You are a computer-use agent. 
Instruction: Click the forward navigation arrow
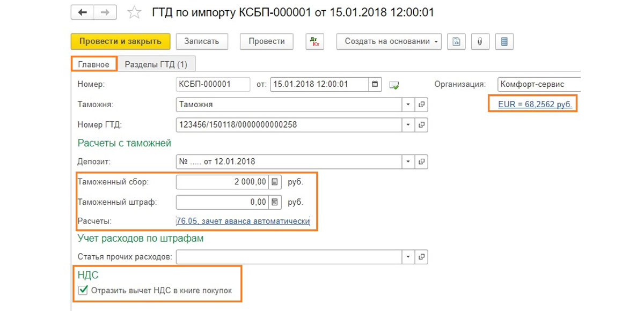point(105,12)
